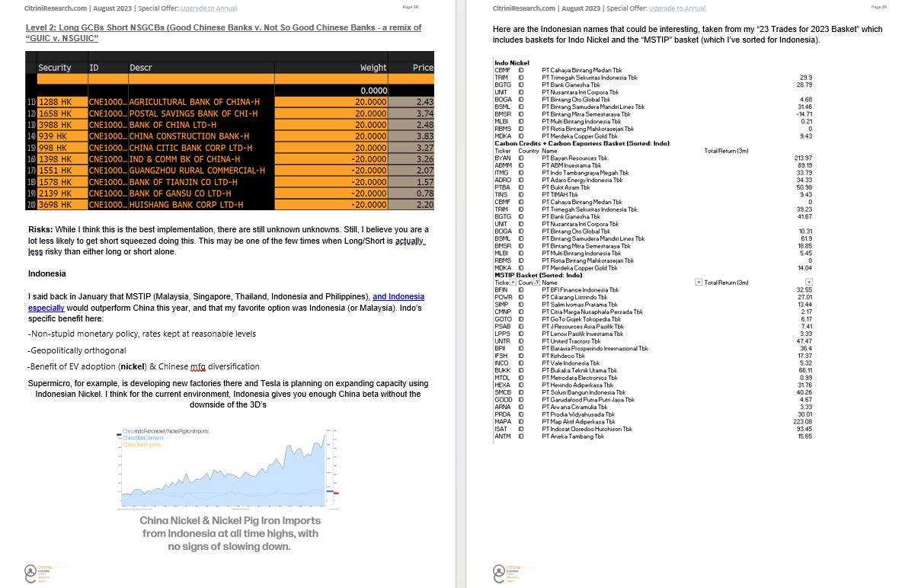Select the China Indo Ferronickel legend entry
The height and width of the screenshot is (588, 918).
click(165, 431)
